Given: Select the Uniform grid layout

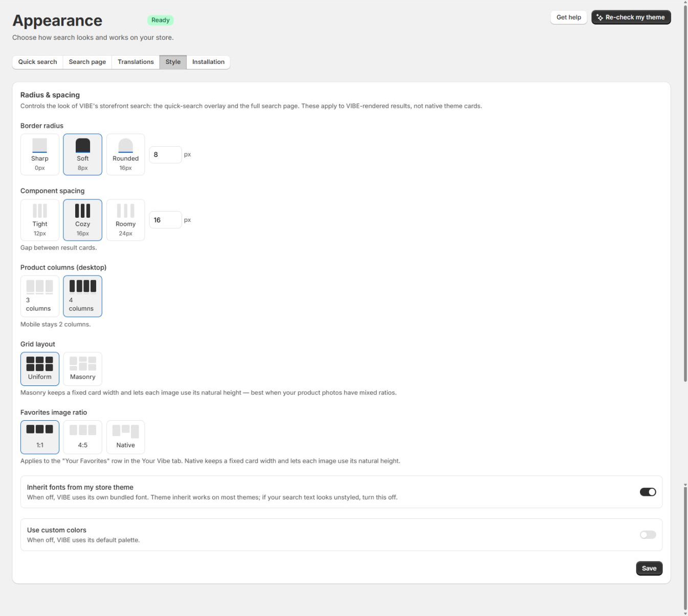Looking at the screenshot, I should (40, 369).
